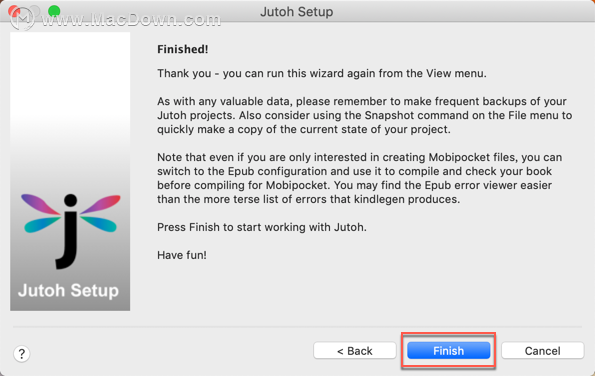Screen dimensions: 595x376
Task: Click the paragraph about frequent backups
Action: pyautogui.click(x=365, y=115)
